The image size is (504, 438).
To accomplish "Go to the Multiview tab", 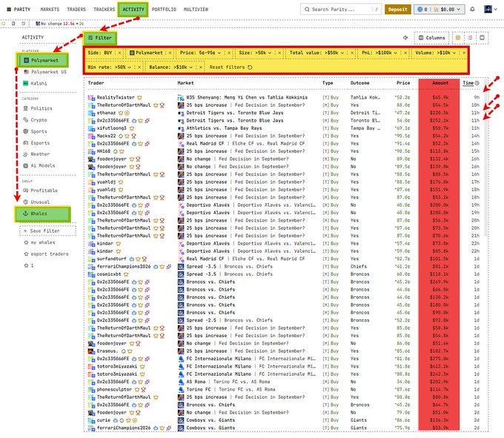I will (x=196, y=10).
